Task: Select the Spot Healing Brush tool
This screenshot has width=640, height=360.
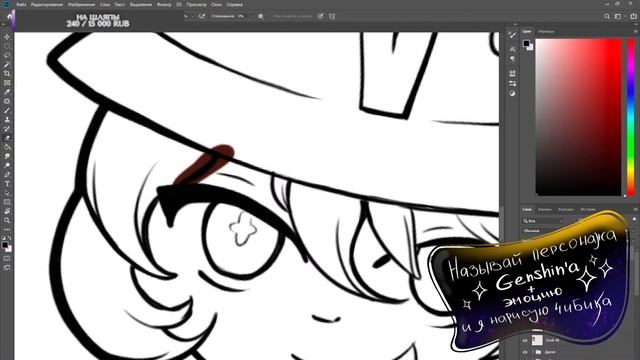Action: (7, 101)
